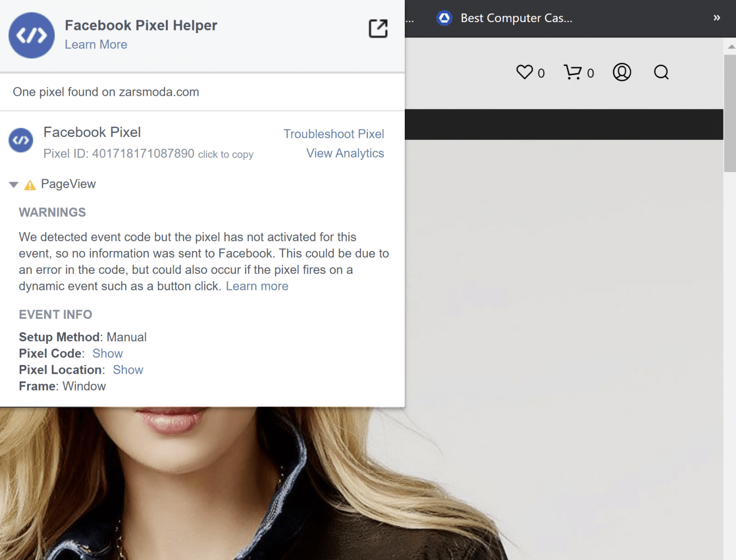Click the wishlist count 0
Screen dimensions: 736x560
point(541,74)
